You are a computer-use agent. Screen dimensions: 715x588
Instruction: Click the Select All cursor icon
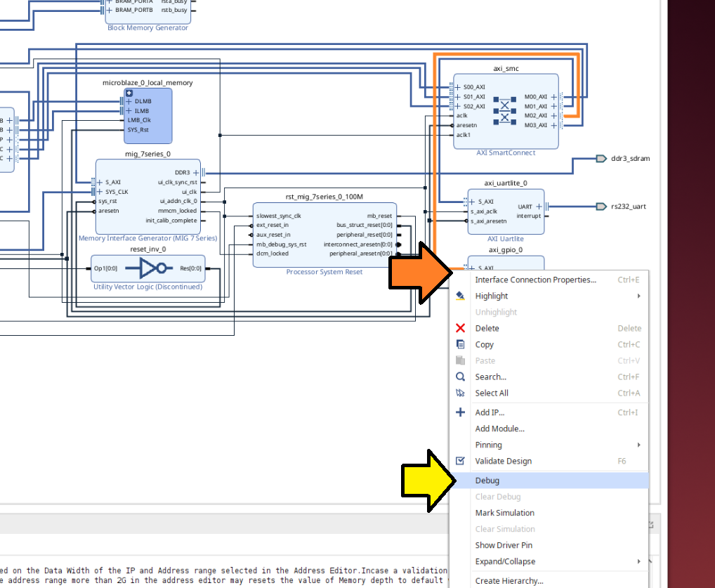coord(461,393)
